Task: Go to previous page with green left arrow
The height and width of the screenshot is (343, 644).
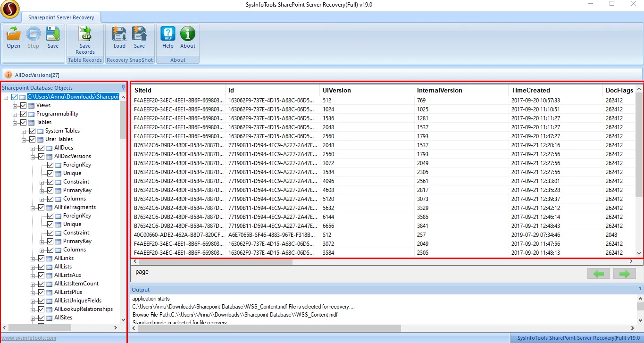Action: pos(598,274)
